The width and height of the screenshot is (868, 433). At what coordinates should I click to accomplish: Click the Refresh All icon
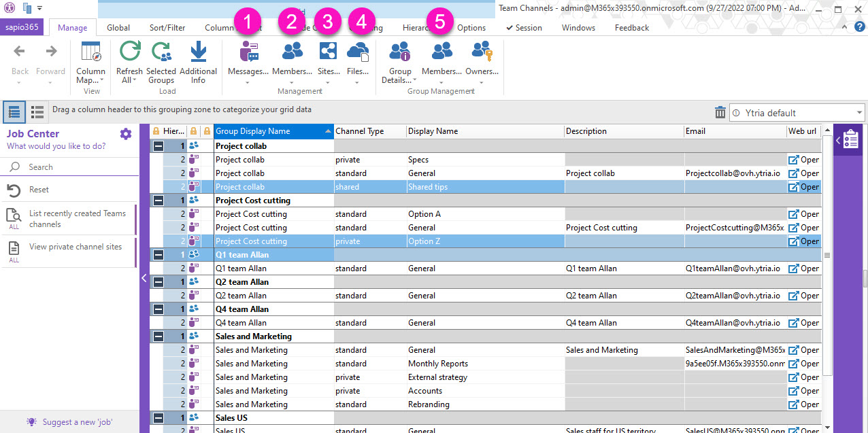point(129,53)
